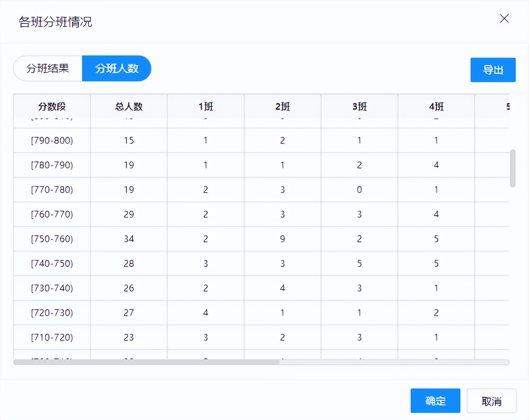The width and height of the screenshot is (529, 420).
Task: Click the 4班 column header
Action: pos(436,107)
